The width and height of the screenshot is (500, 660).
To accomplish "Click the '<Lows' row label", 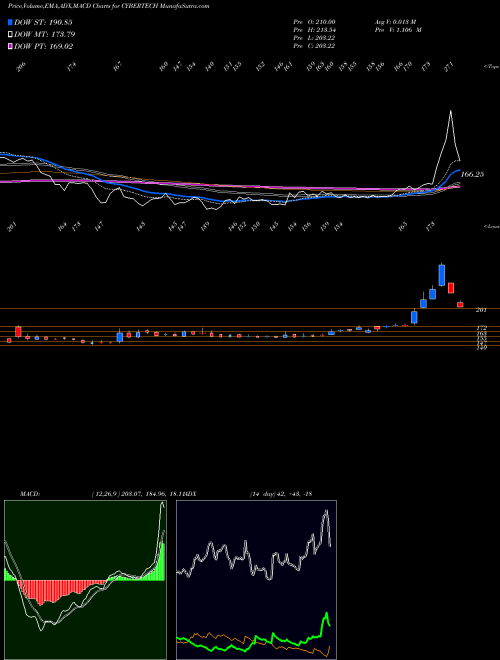I will (x=491, y=226).
